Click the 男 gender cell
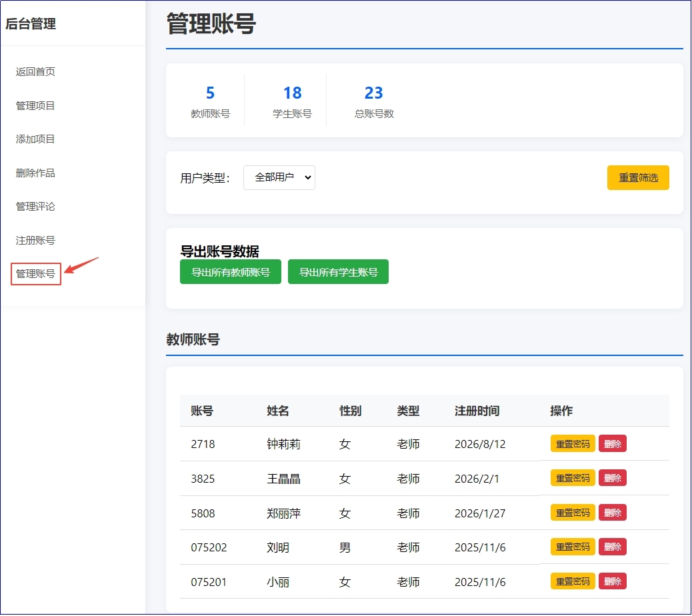The height and width of the screenshot is (616, 692). click(x=345, y=547)
